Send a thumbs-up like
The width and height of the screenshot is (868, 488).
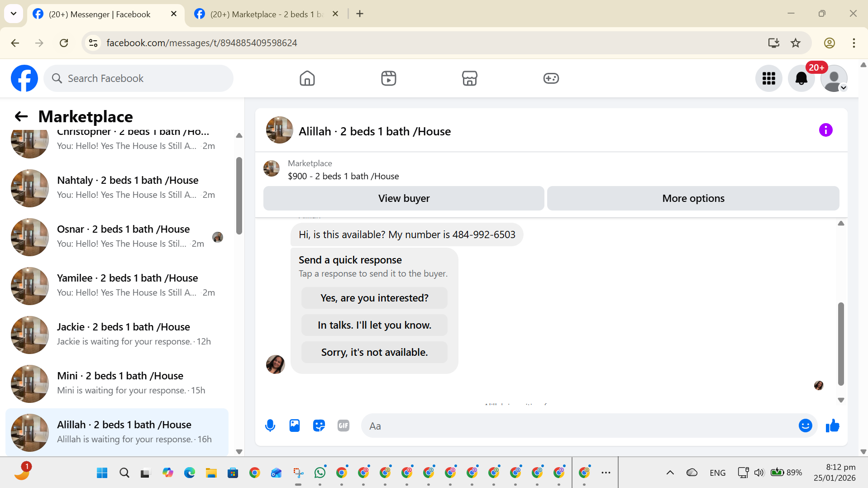point(833,426)
